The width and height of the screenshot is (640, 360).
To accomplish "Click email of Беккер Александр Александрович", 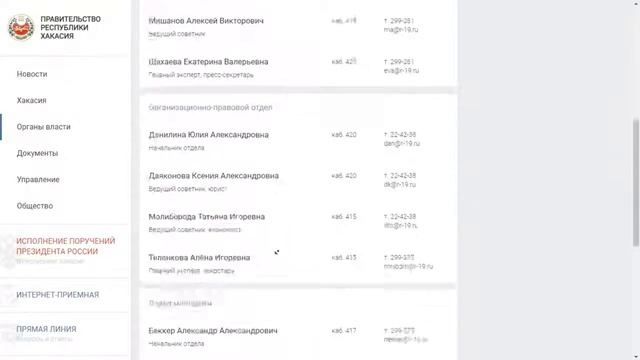I will 406,340.
